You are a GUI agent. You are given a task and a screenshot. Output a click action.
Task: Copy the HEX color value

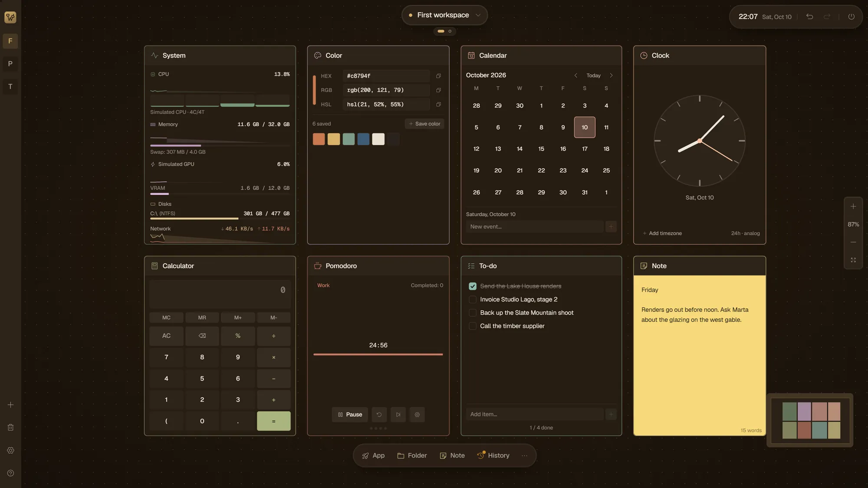pos(438,76)
